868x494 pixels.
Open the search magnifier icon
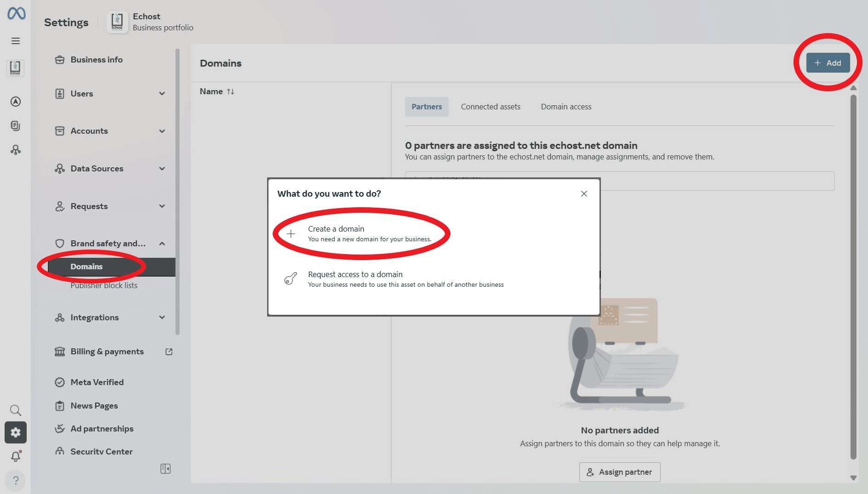click(16, 410)
